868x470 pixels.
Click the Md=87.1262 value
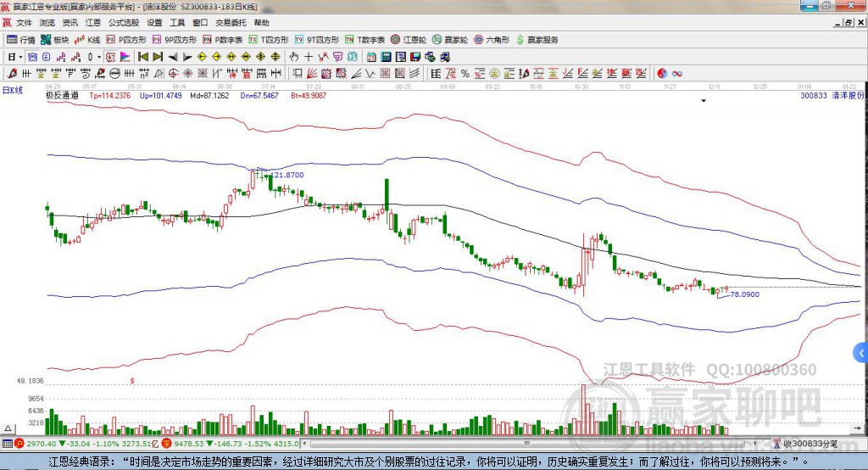coord(209,95)
